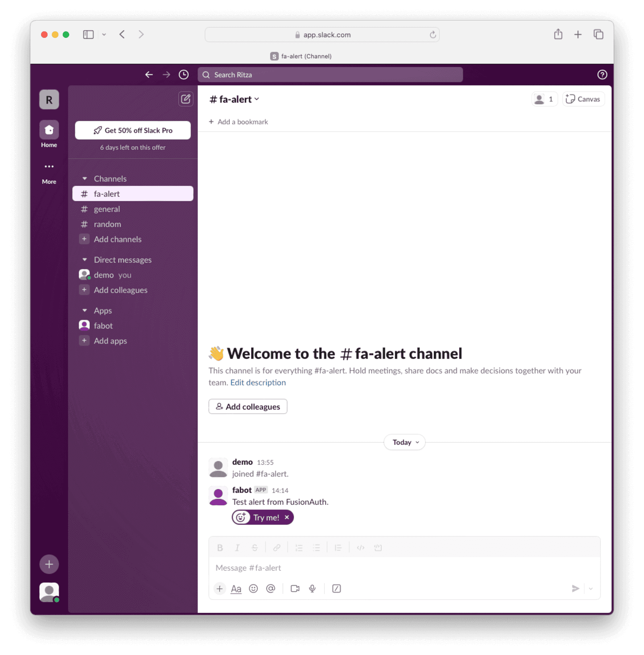The image size is (644, 655).
Task: Click the create new plus button
Action: [49, 564]
